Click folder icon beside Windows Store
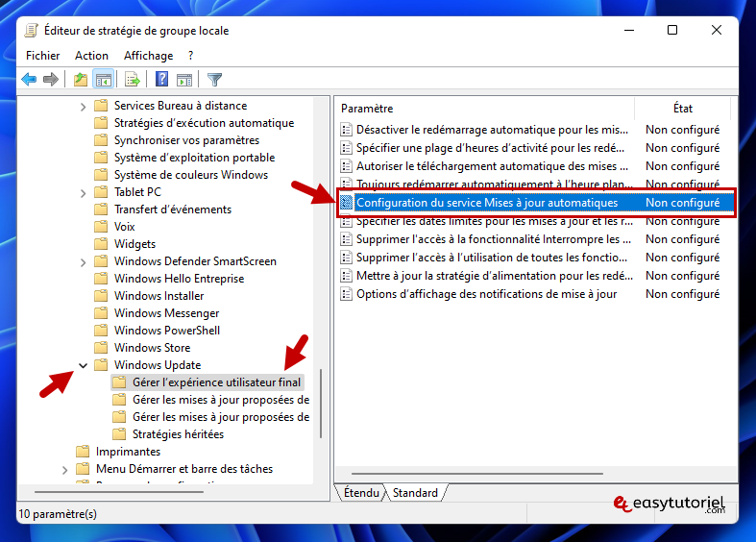Screen dimensions: 756x542 (x=101, y=347)
